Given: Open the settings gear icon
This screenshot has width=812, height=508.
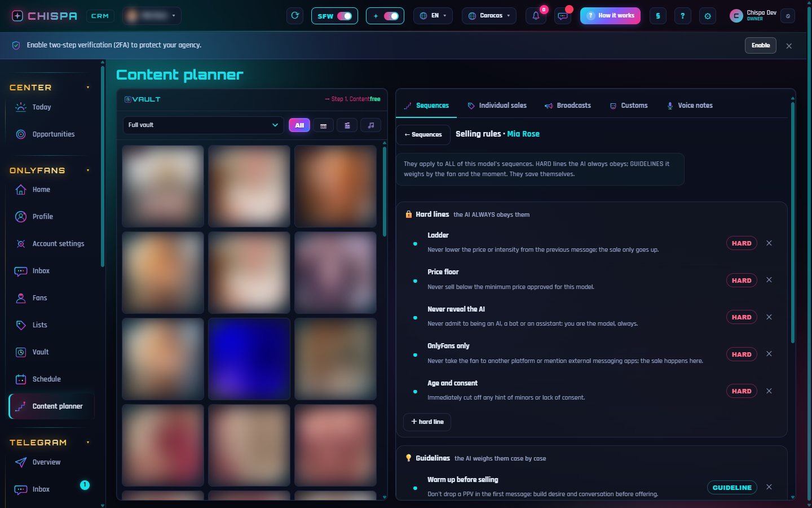Looking at the screenshot, I should (x=708, y=16).
